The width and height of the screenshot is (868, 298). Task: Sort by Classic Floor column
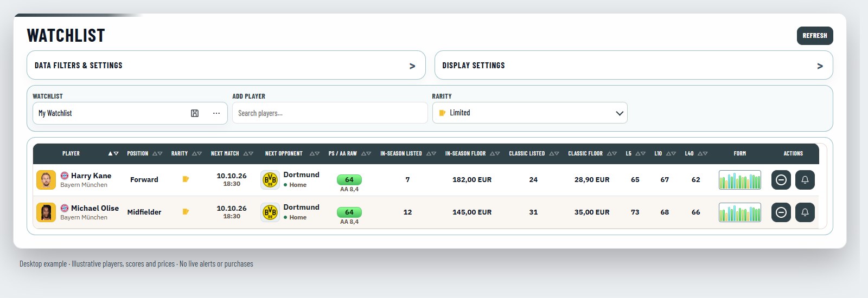pyautogui.click(x=612, y=153)
